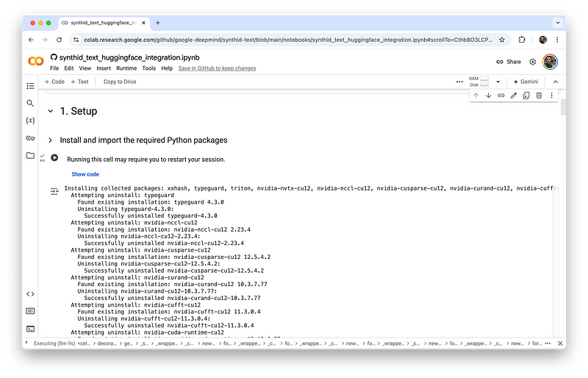
Task: Click the output line 'Attempting uninstall: typeguard'
Action: pos(122,195)
